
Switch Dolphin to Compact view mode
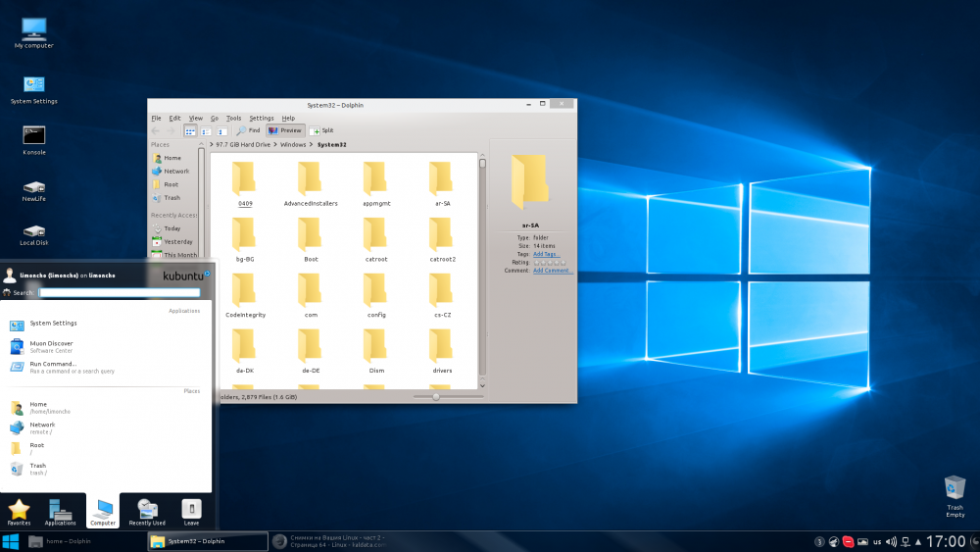tap(206, 130)
